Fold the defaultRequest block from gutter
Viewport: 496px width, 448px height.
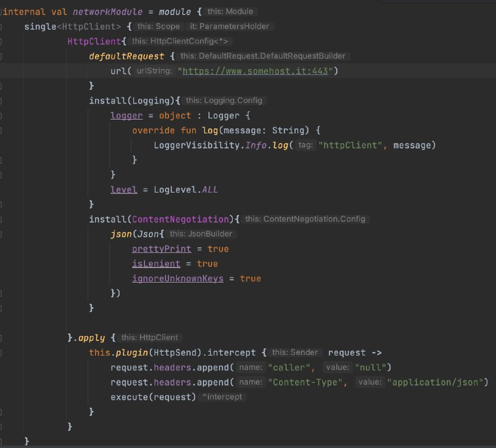[2, 56]
